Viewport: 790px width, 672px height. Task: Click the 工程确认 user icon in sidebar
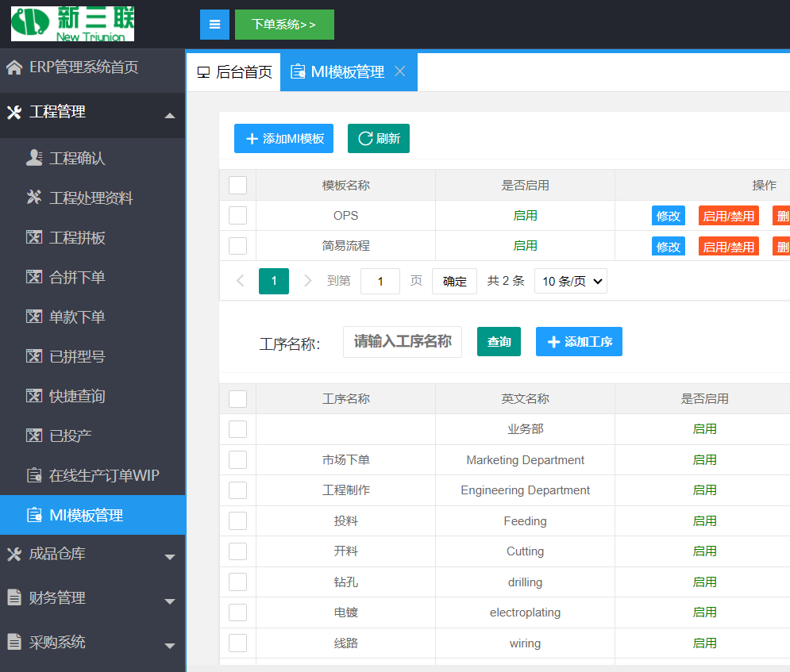tap(34, 158)
